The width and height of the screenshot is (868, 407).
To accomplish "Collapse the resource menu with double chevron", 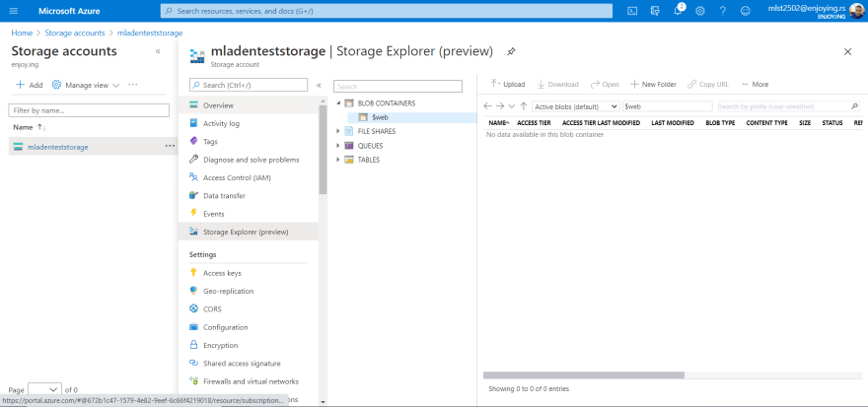I will [x=319, y=85].
